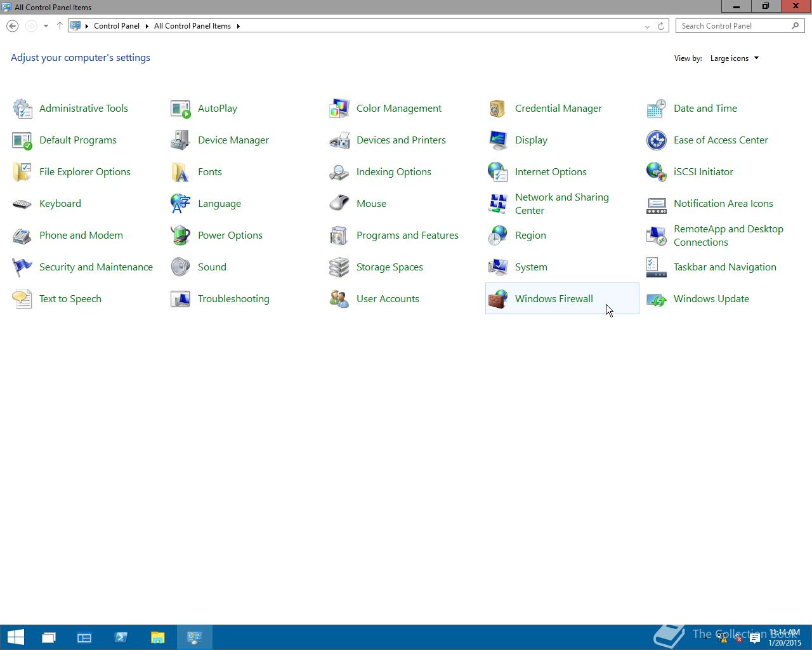Select All Control Panel Items breadcrumb
Screen dimensions: 812x650
tap(192, 26)
